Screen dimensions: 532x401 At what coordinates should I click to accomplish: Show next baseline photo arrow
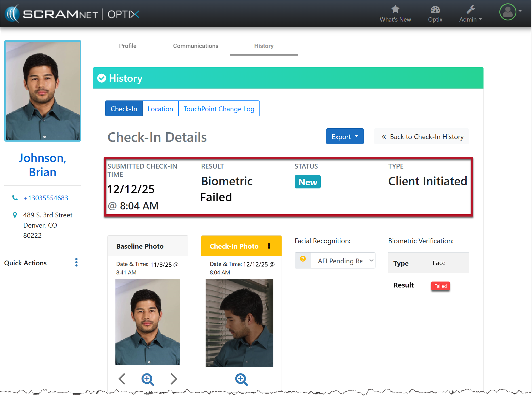[174, 379]
